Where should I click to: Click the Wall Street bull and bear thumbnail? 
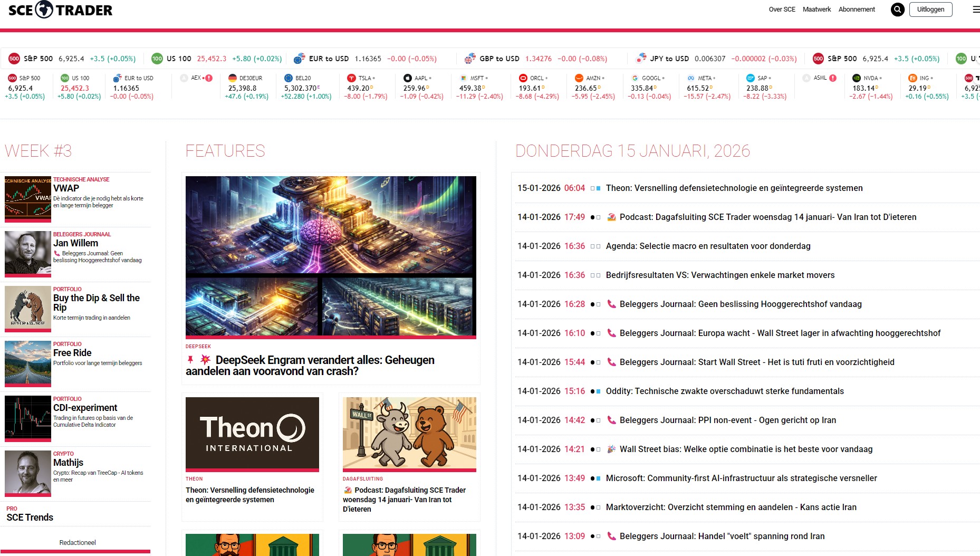click(409, 433)
